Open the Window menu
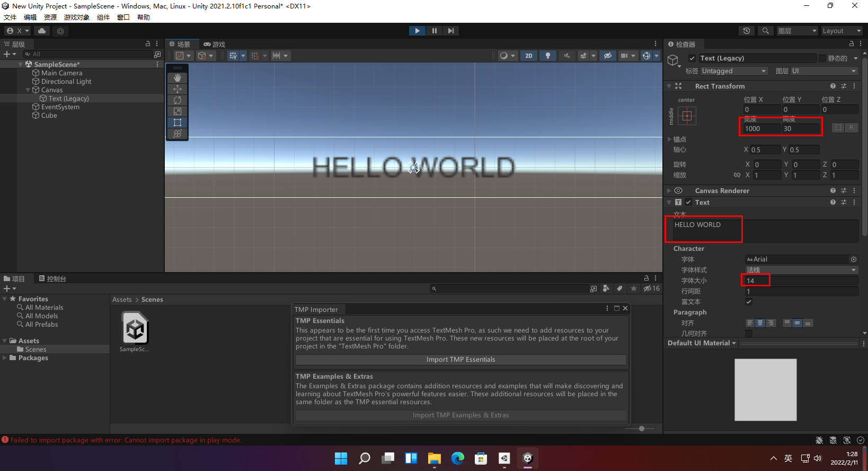The image size is (868, 471). (x=123, y=18)
